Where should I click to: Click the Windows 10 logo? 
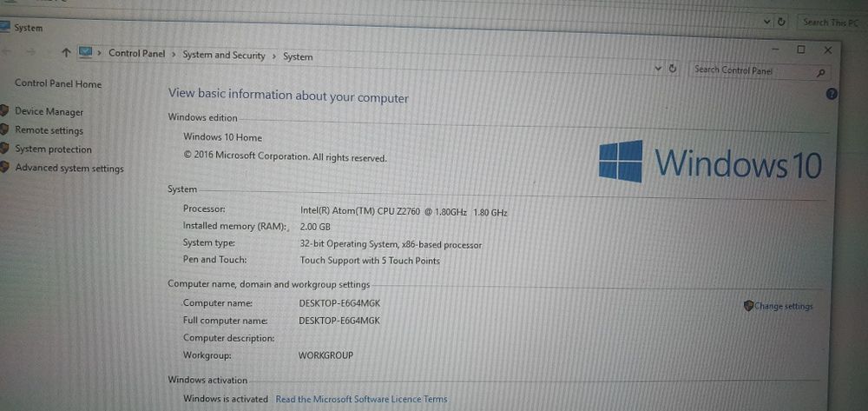tap(710, 162)
